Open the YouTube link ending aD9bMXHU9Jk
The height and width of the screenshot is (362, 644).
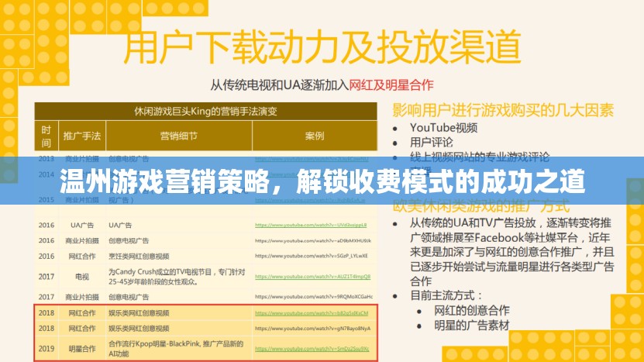click(x=313, y=241)
